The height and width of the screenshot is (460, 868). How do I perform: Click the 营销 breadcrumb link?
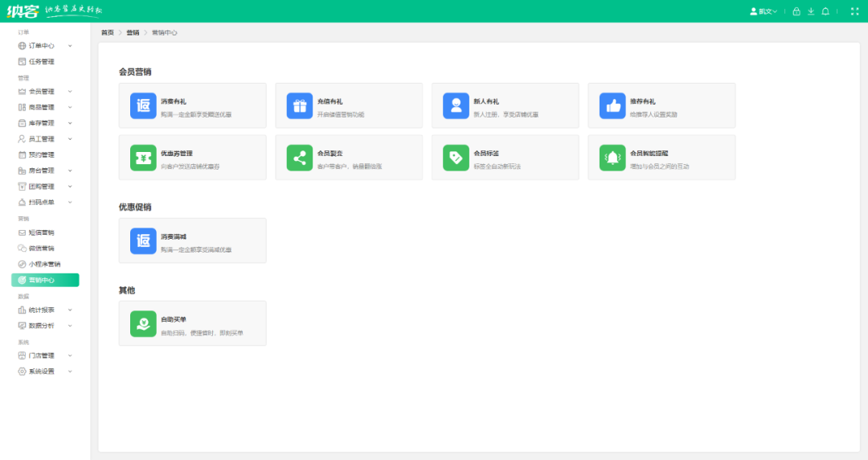[133, 33]
